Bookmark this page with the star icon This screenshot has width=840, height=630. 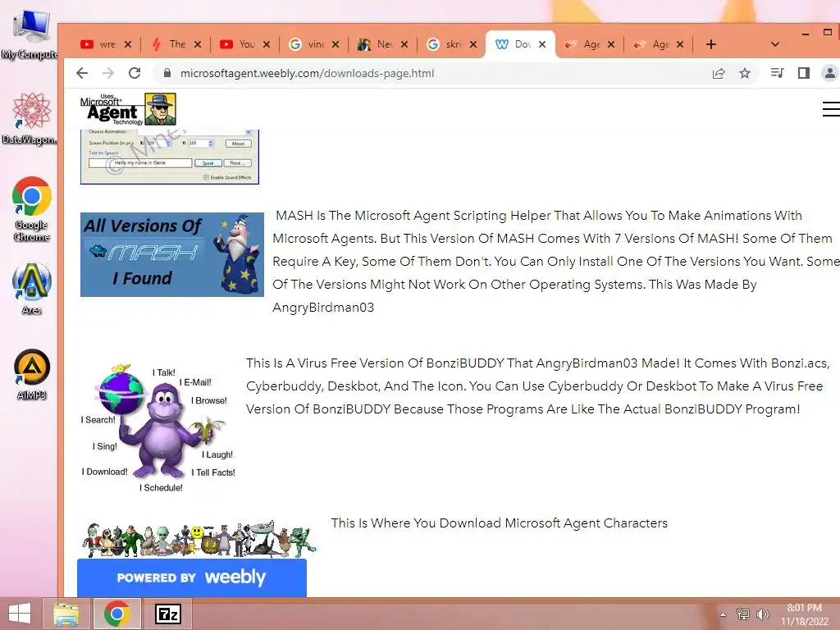point(745,73)
